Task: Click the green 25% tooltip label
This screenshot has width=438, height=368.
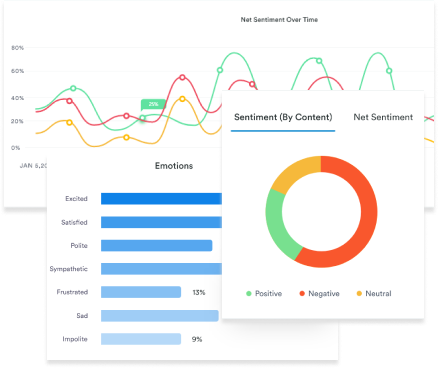Action: [x=153, y=104]
